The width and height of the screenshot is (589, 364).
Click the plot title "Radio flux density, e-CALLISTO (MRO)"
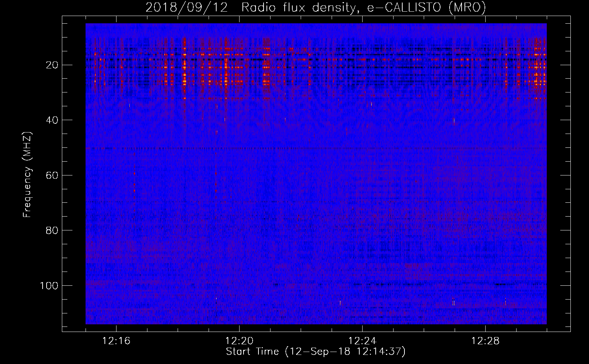[364, 7]
